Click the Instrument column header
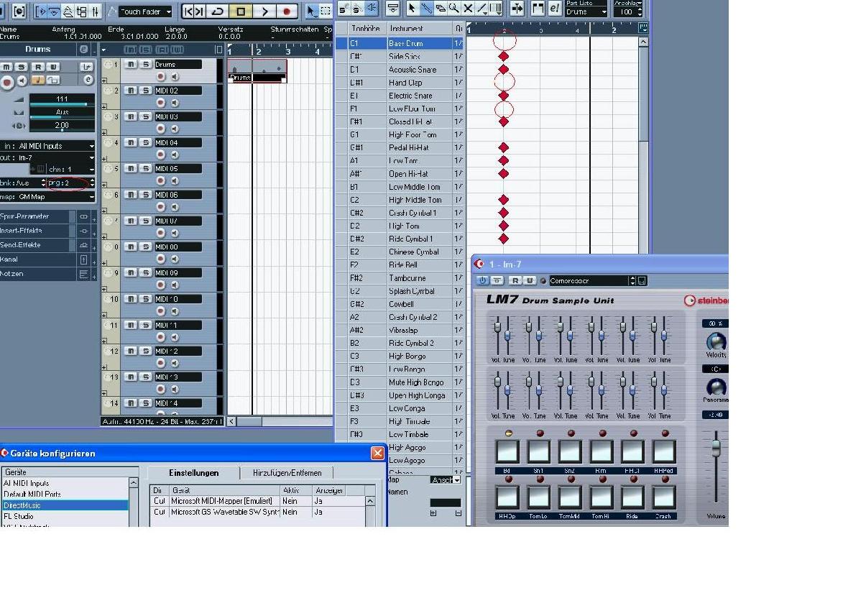 point(419,28)
